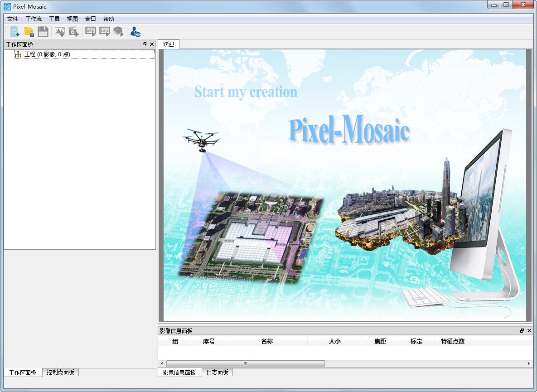Open project with the yellow folder icon
The width and height of the screenshot is (537, 392).
coord(29,32)
